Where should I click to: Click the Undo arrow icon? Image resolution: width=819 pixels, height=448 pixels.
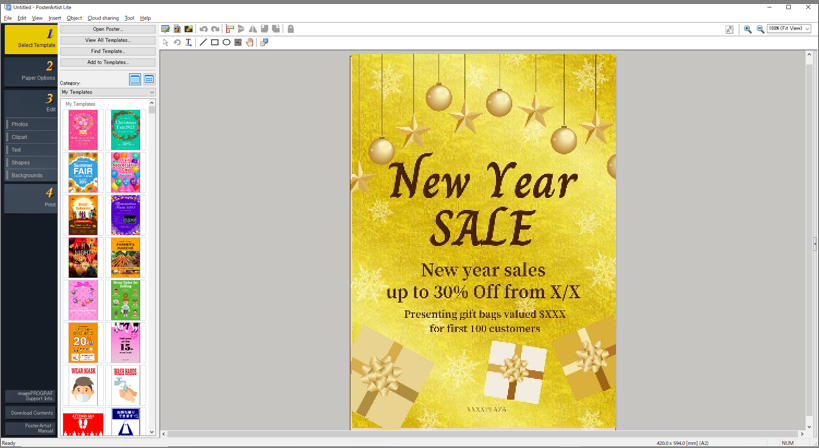(x=204, y=29)
